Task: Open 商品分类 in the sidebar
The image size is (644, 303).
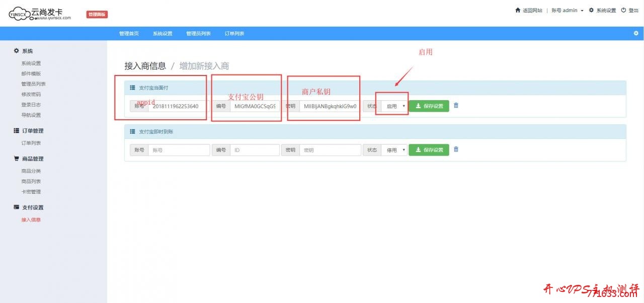Action: point(31,171)
